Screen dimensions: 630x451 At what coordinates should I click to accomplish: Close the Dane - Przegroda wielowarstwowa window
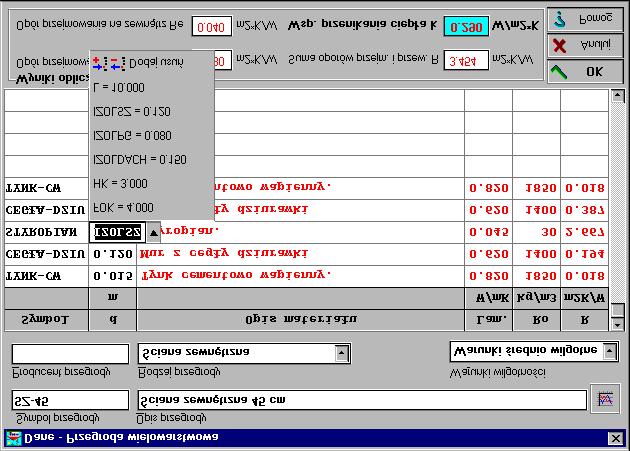(x=616, y=438)
